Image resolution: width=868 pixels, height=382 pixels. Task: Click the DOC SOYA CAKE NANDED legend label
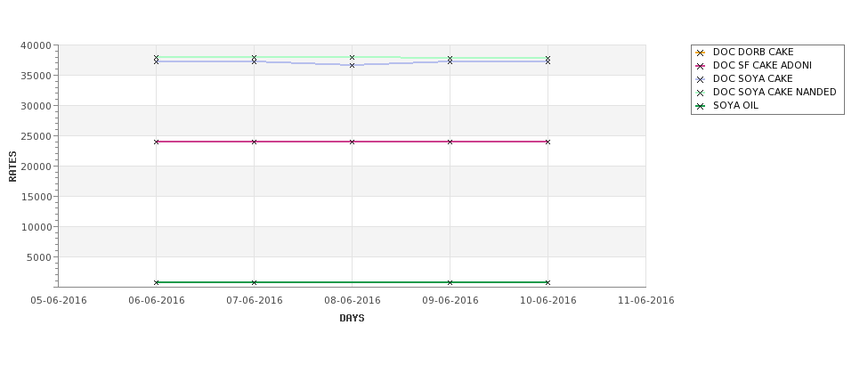pyautogui.click(x=775, y=92)
